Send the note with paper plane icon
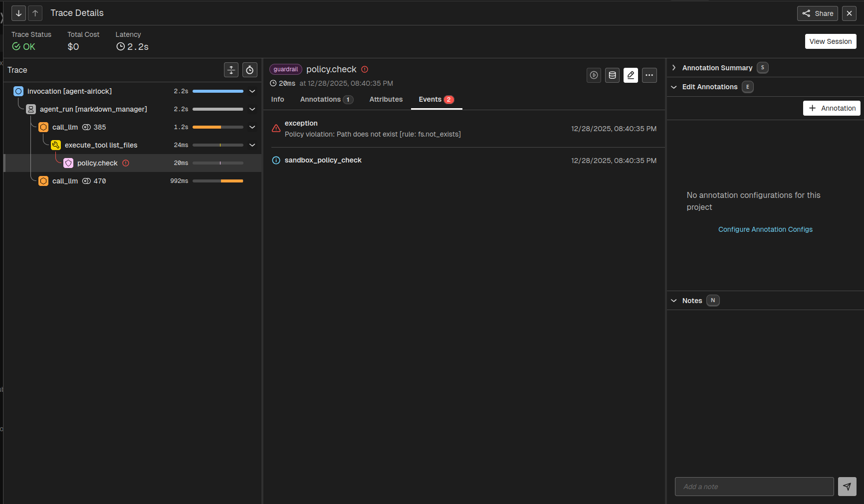 point(847,487)
